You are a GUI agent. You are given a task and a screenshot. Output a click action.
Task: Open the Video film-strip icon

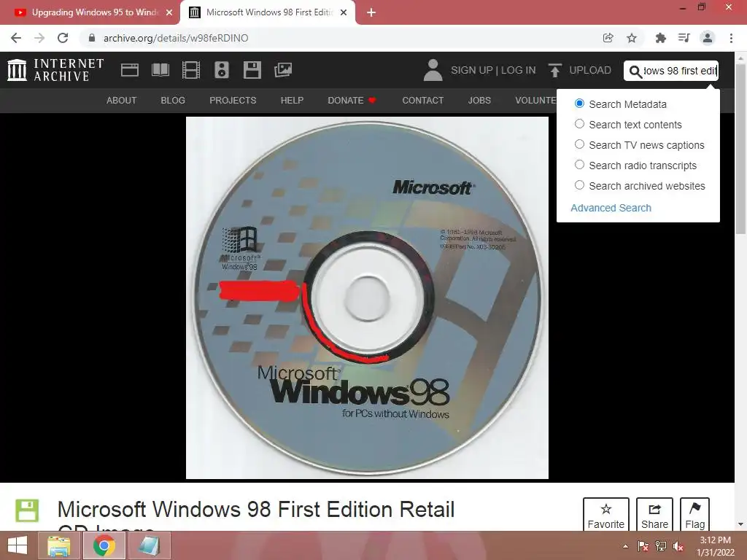pyautogui.click(x=191, y=70)
